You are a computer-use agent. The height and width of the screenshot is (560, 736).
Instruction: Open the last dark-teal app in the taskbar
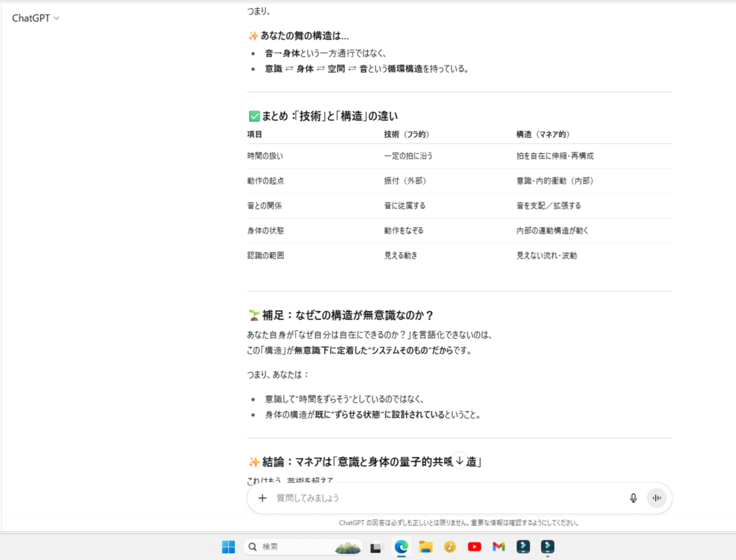(547, 546)
